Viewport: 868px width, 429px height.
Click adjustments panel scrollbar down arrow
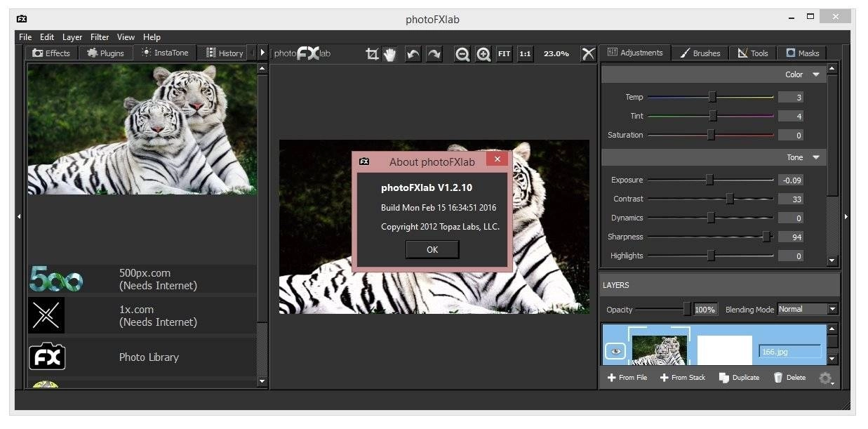pyautogui.click(x=832, y=260)
